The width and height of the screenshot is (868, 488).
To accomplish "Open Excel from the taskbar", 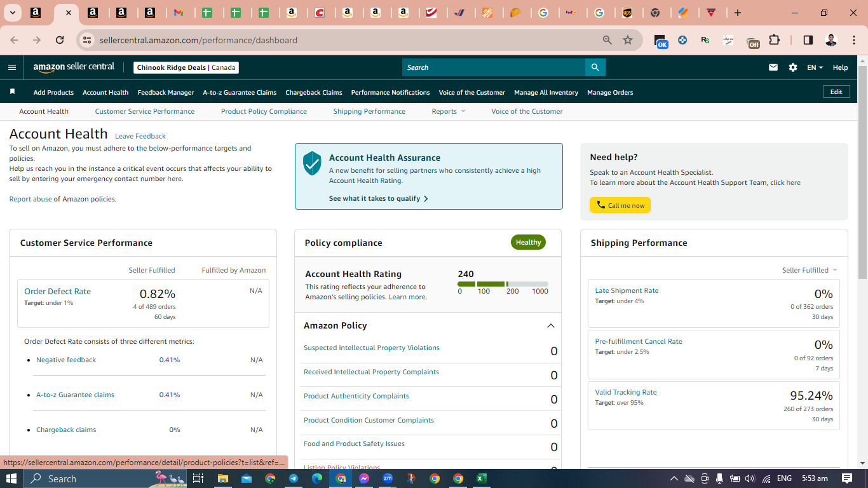I will (x=482, y=478).
